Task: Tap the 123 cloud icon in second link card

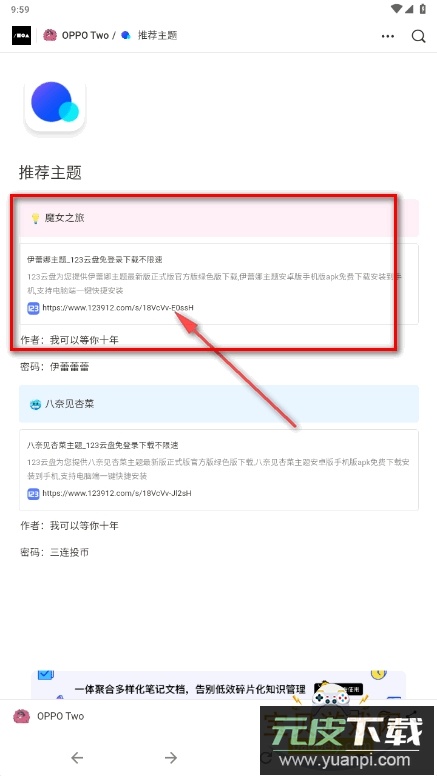Action: [x=33, y=493]
